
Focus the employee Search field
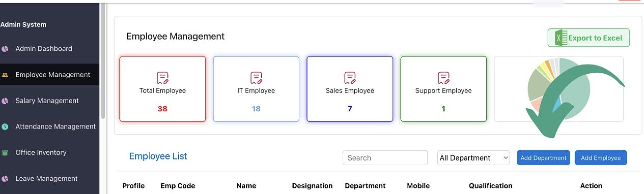(x=385, y=158)
